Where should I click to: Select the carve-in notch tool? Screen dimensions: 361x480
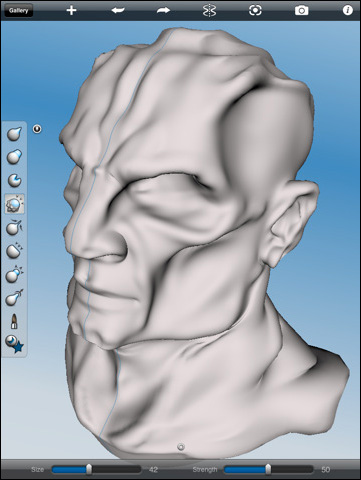[14, 180]
